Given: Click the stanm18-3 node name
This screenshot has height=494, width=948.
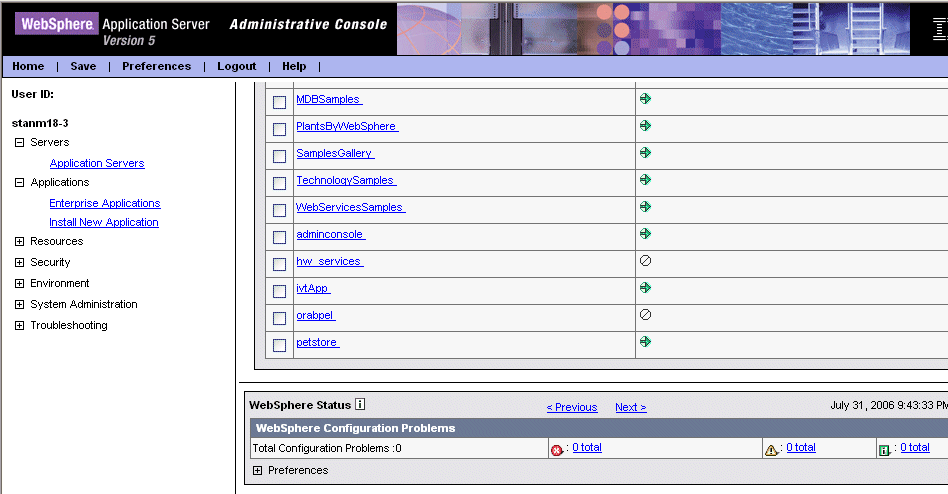Looking at the screenshot, I should point(40,123).
